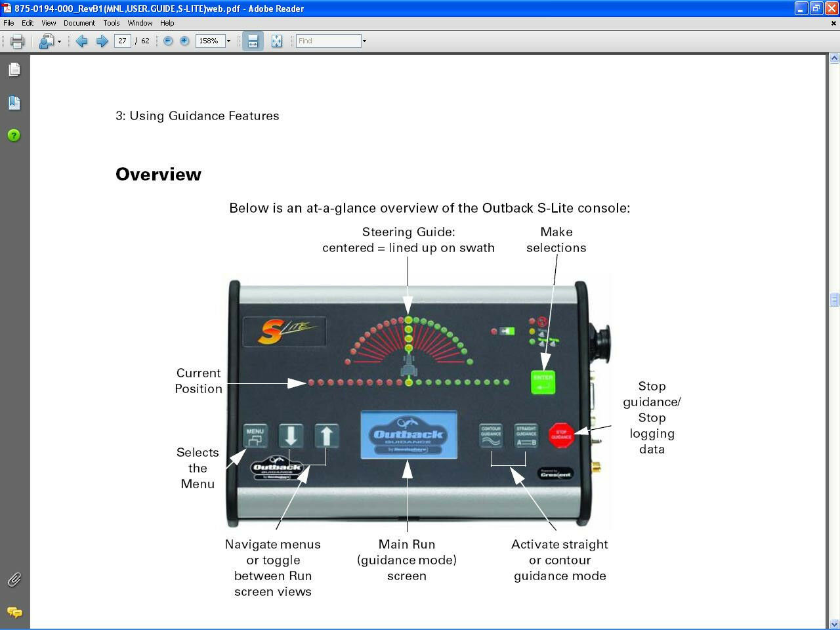Click the green ENTER button on console
Viewport: 840px width, 630px height.
click(543, 382)
